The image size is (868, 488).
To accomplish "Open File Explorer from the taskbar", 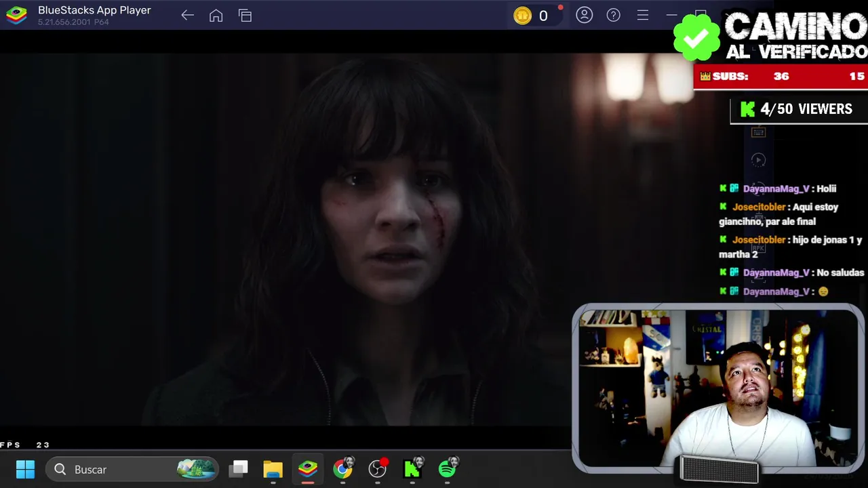I will (x=273, y=469).
